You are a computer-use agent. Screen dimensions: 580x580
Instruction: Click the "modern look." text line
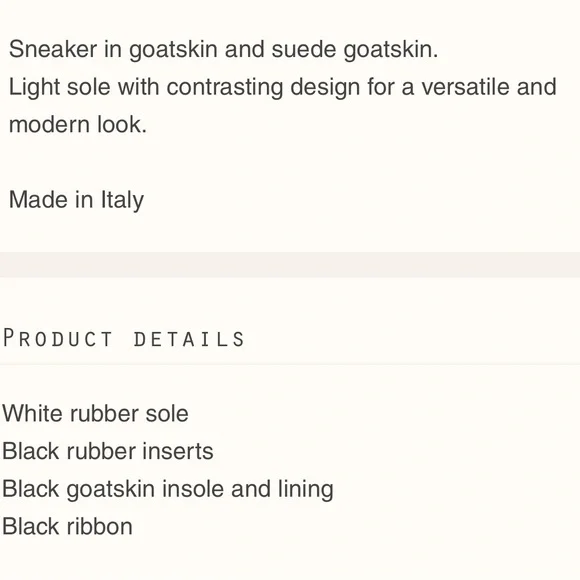point(78,124)
